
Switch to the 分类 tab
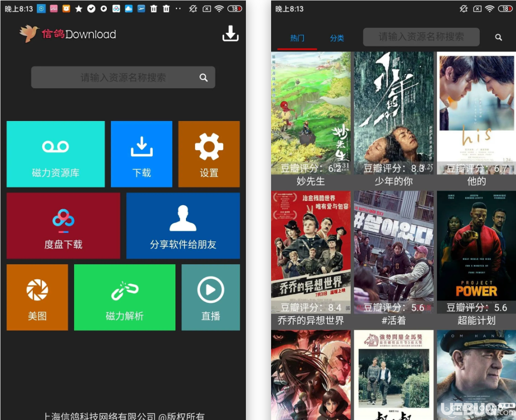337,38
